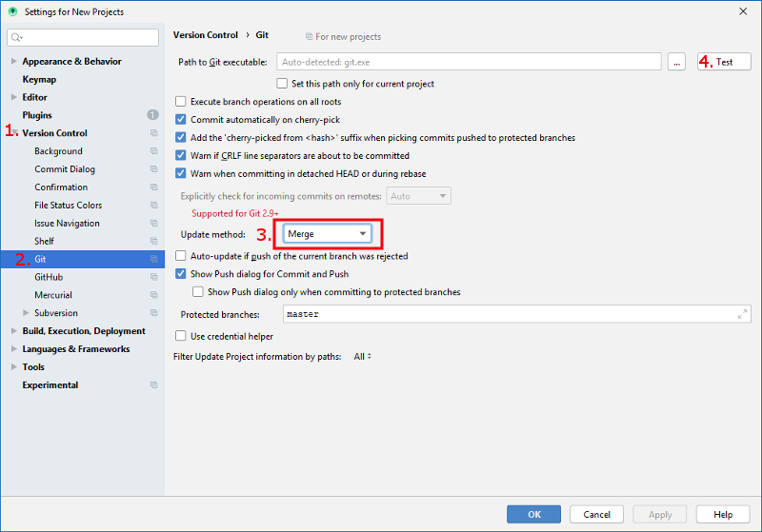
Task: Collapse the Version Control section arrow
Action: (15, 133)
